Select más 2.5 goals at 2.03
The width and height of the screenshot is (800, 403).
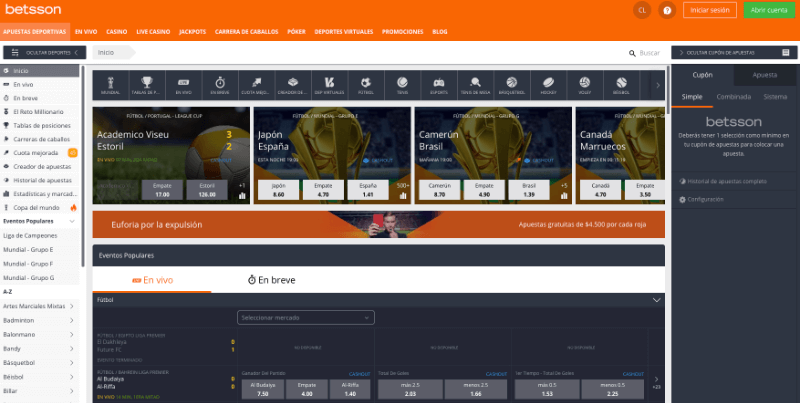pos(410,389)
